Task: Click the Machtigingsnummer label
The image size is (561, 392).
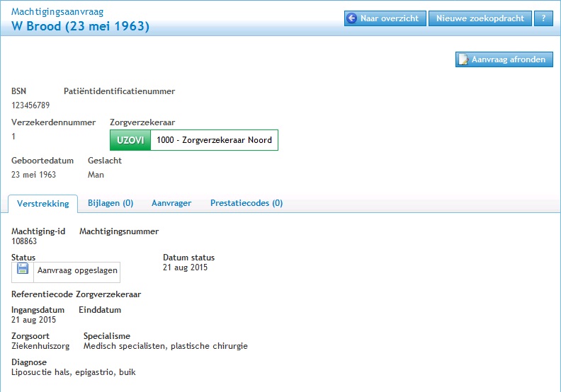Action: [119, 231]
